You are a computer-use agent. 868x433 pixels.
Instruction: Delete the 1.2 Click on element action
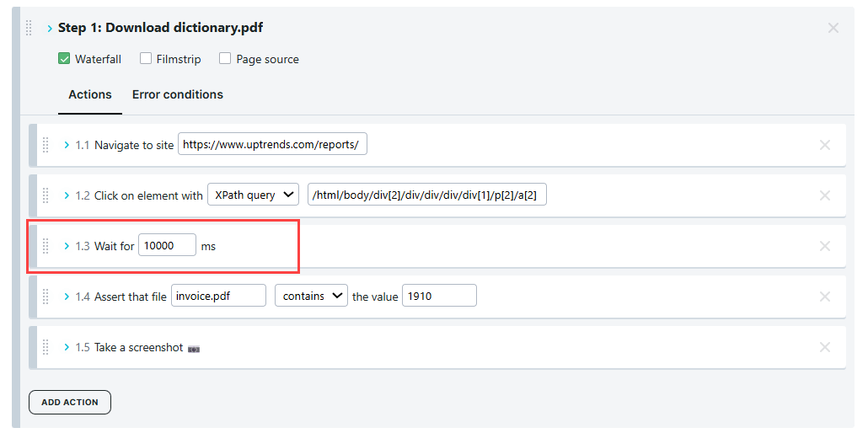[825, 195]
